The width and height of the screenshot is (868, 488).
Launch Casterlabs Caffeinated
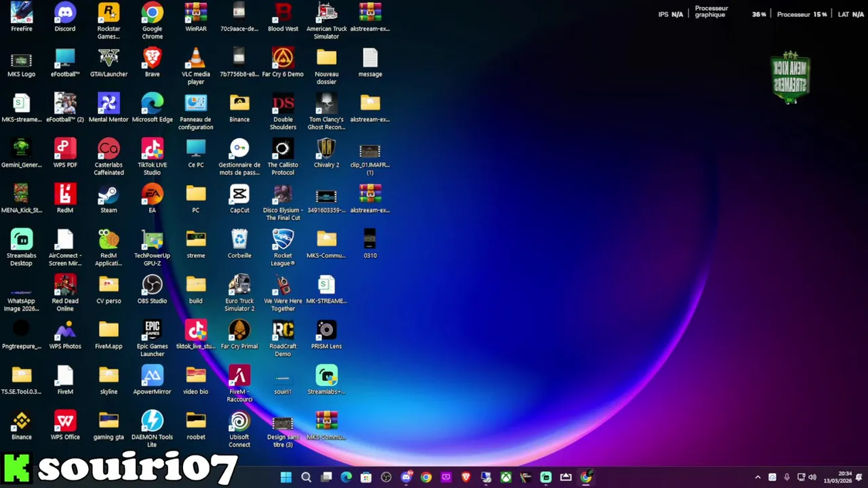tap(108, 157)
